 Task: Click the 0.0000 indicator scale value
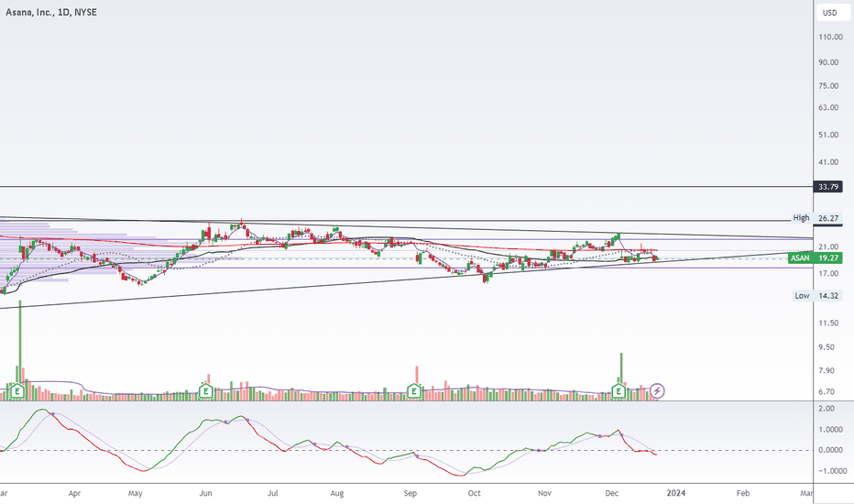click(x=830, y=450)
